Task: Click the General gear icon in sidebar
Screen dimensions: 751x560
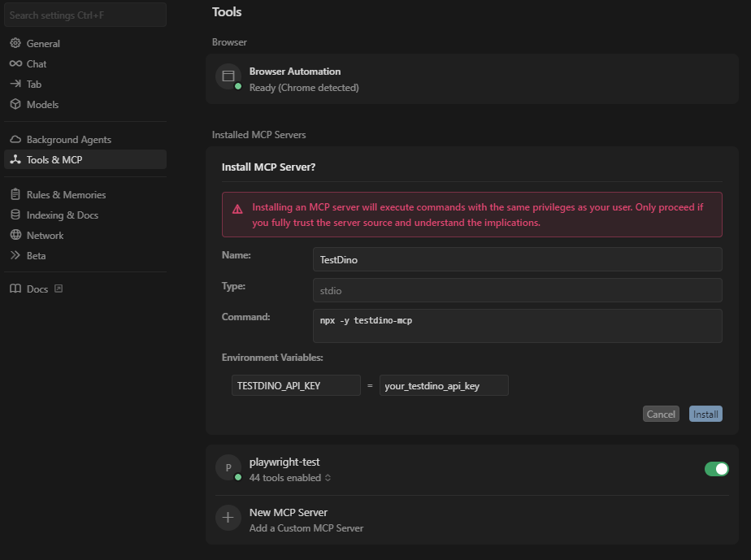Action: 15,43
